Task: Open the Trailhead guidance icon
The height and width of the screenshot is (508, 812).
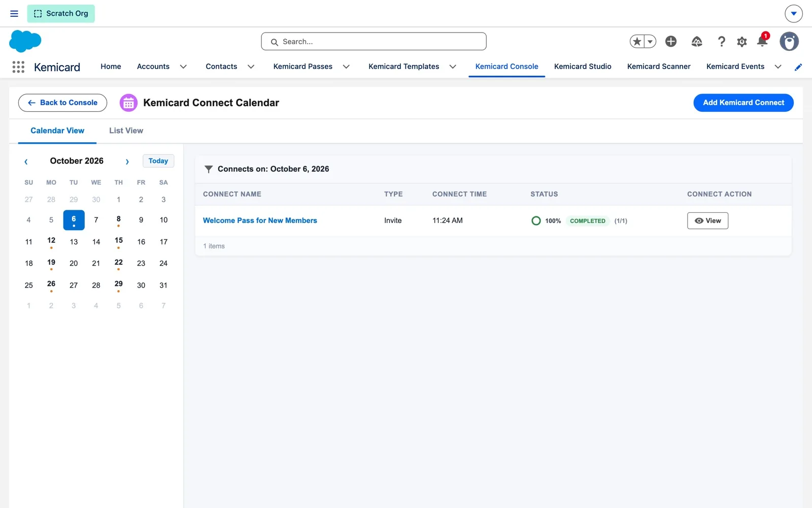Action: click(697, 42)
